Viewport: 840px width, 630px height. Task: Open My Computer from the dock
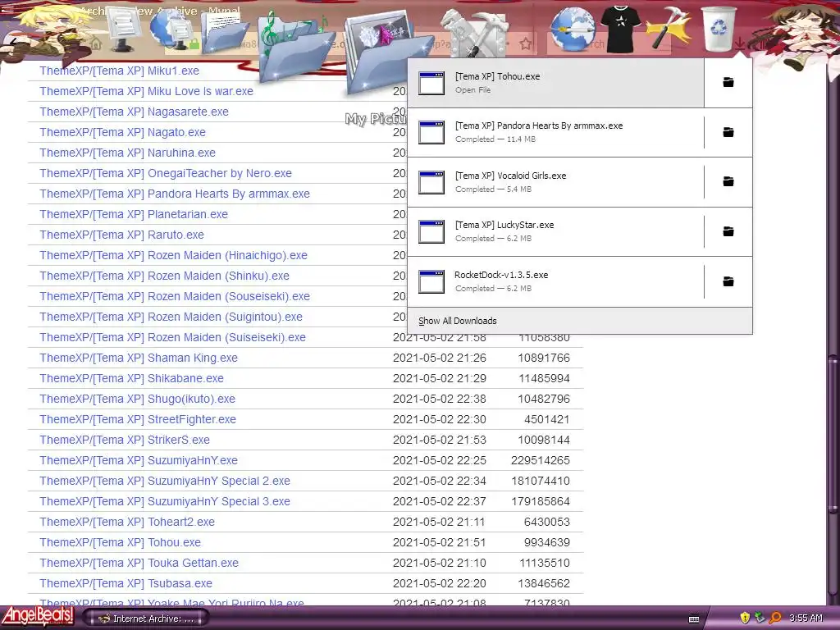coord(124,28)
